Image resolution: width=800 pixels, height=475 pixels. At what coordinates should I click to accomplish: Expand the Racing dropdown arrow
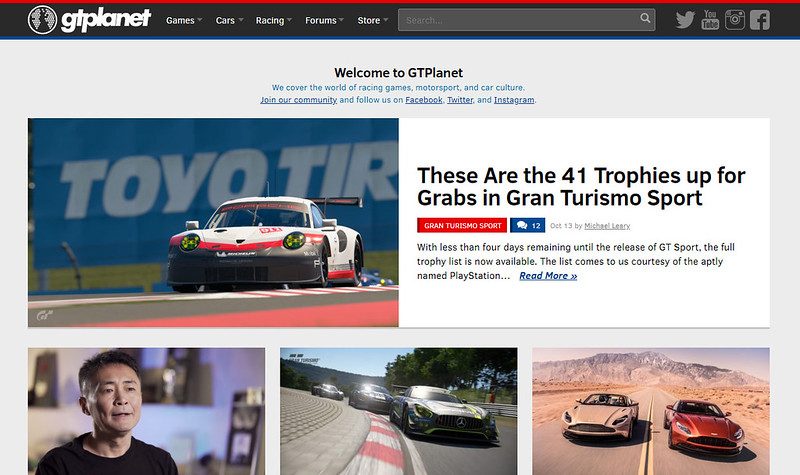(x=289, y=20)
